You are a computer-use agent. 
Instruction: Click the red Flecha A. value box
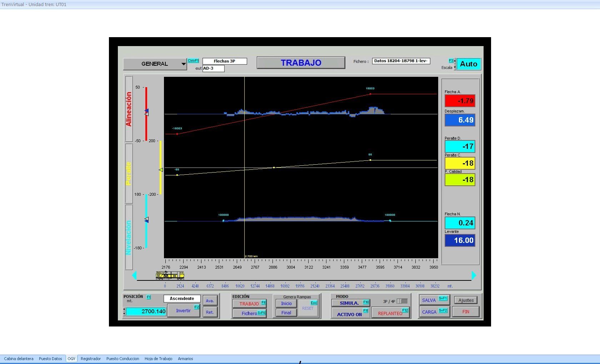(460, 101)
